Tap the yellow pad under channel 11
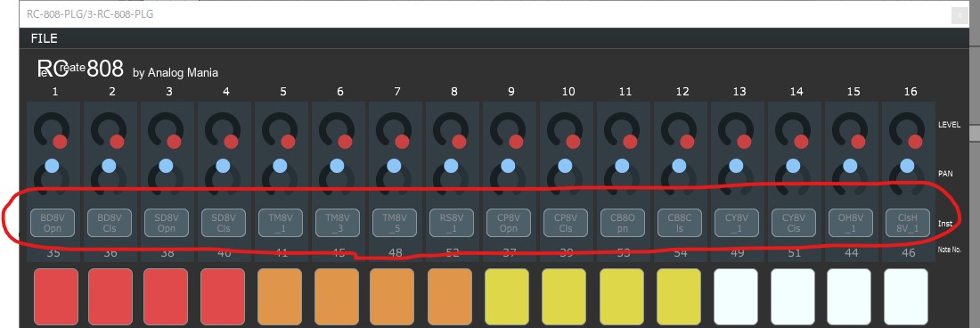Viewport: 980px width, 328px height. (x=622, y=298)
